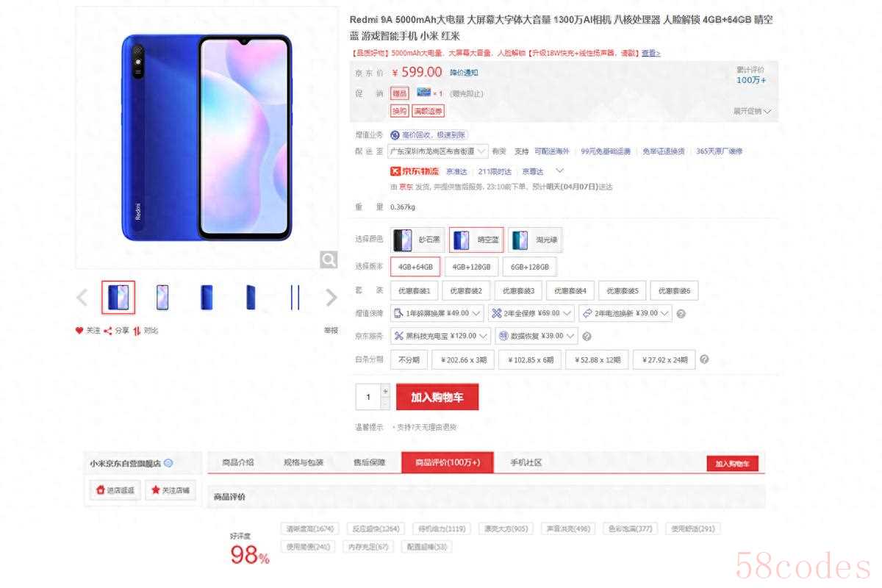Image resolution: width=882 pixels, height=588 pixels.
Task: Click the heart 关注 follow icon
Action: [x=79, y=331]
